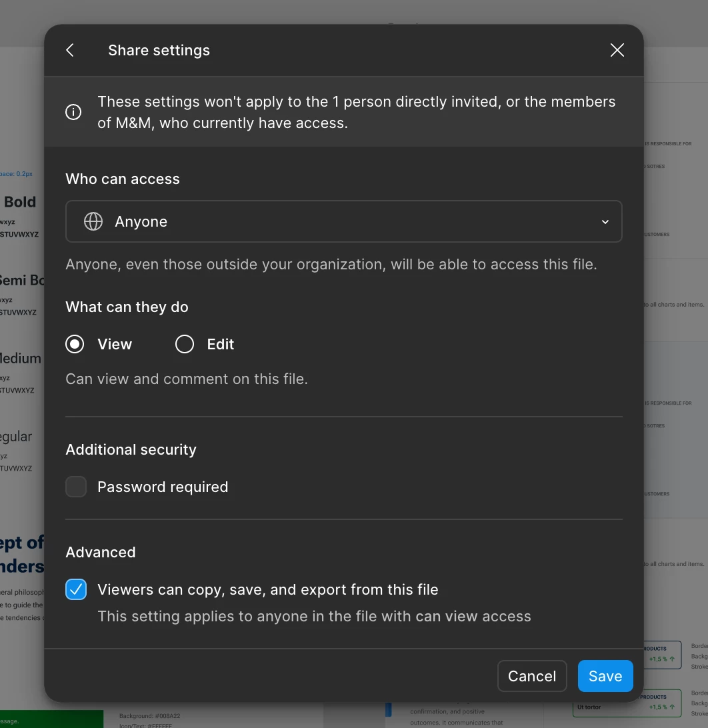708x728 pixels.
Task: Click the Who can access heading
Action: pyautogui.click(x=123, y=179)
